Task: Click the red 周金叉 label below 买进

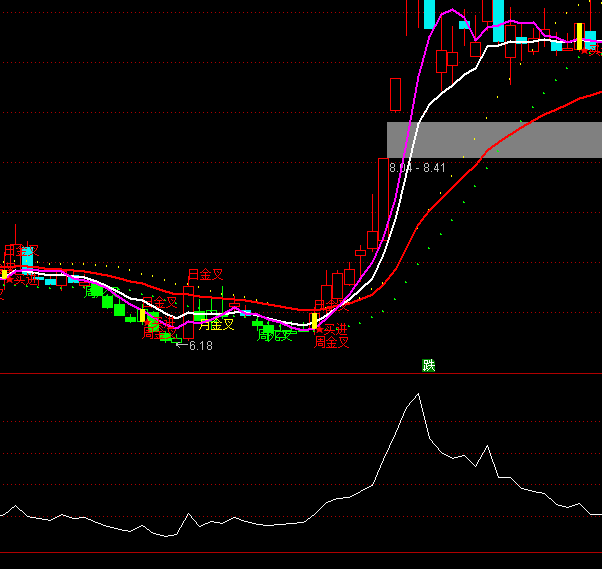Action: (332, 342)
